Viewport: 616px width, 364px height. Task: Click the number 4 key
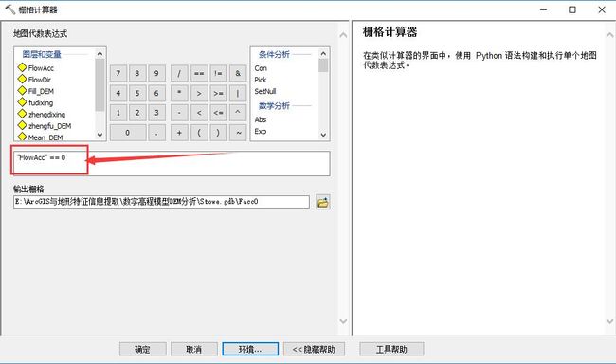point(118,93)
